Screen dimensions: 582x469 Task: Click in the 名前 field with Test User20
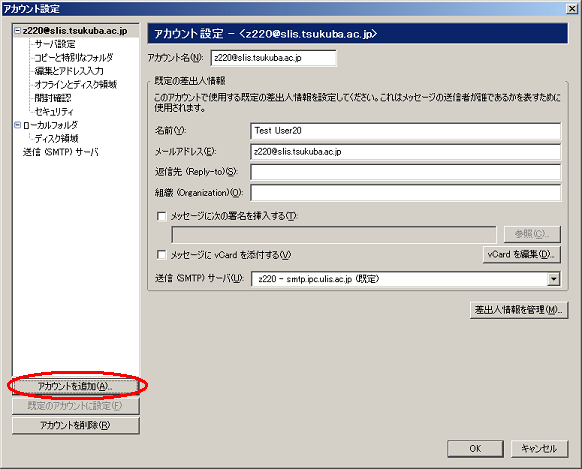[405, 131]
